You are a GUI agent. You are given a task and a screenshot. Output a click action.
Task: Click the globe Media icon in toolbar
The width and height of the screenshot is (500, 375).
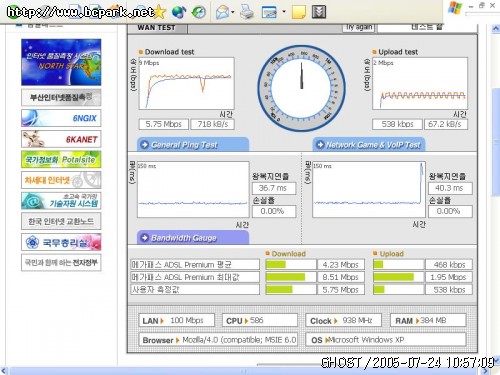click(179, 12)
